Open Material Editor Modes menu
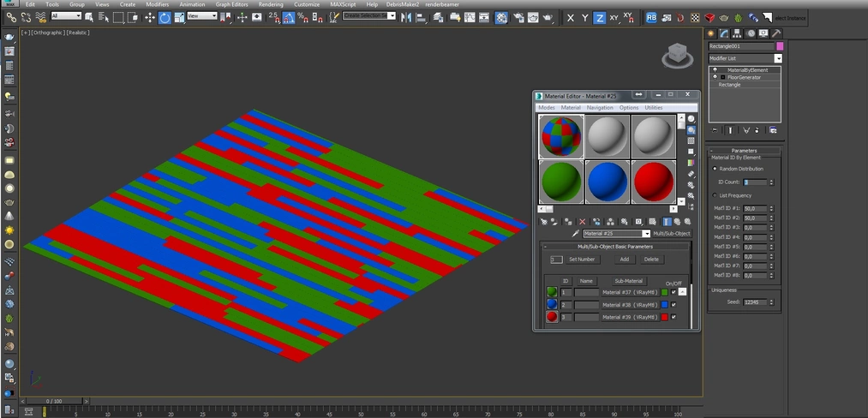 pos(547,107)
